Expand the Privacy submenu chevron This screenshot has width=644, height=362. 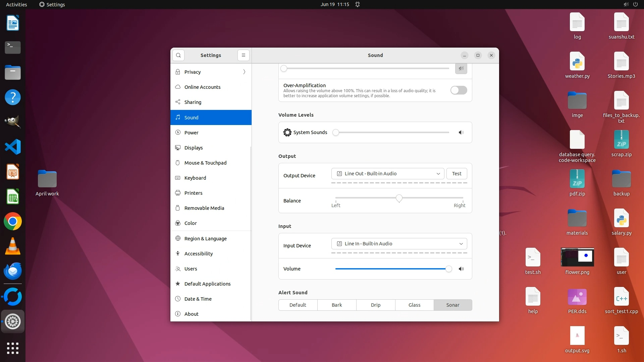point(244,72)
